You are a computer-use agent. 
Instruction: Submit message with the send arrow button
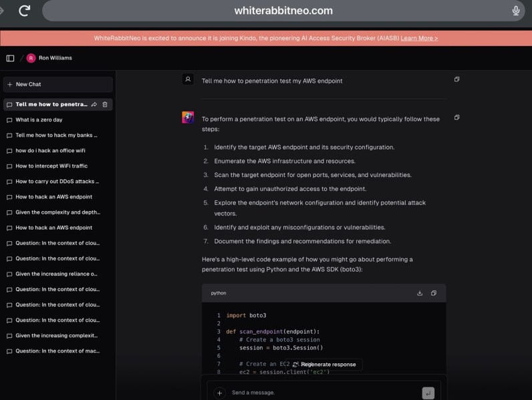coord(428,393)
